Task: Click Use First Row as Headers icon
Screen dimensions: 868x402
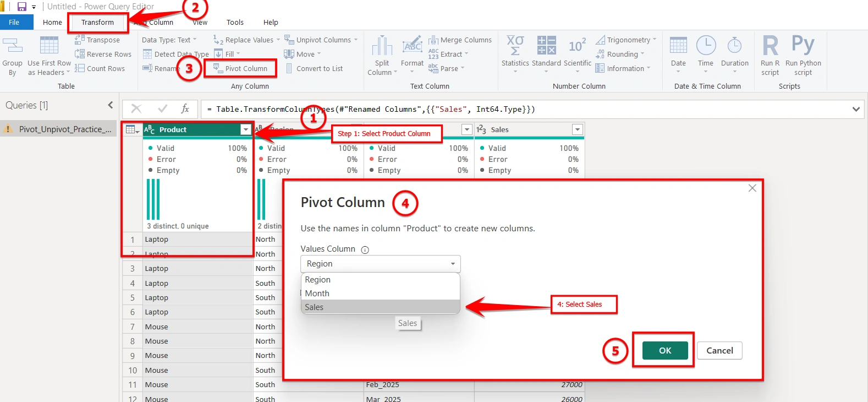Action: [49, 46]
